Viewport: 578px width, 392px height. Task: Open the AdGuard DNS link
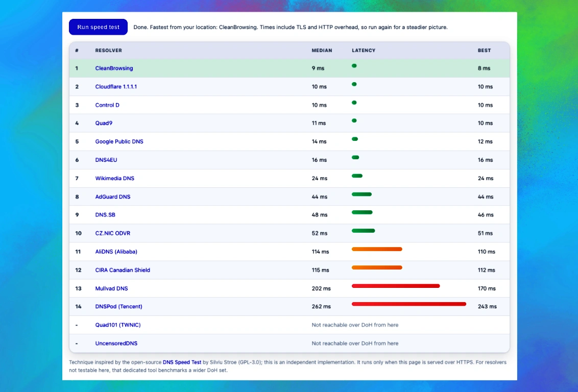pos(113,197)
